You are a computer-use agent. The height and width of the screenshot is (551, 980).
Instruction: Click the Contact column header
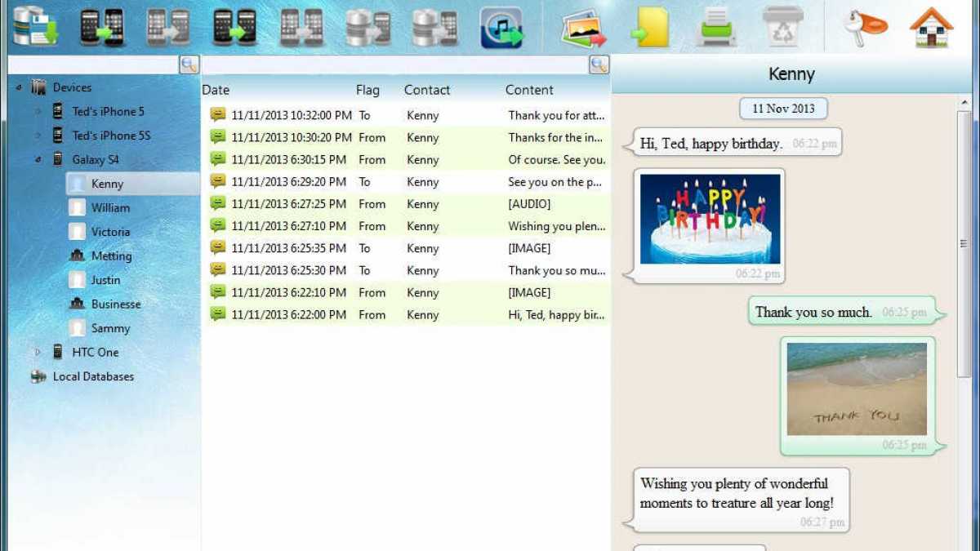tap(426, 90)
